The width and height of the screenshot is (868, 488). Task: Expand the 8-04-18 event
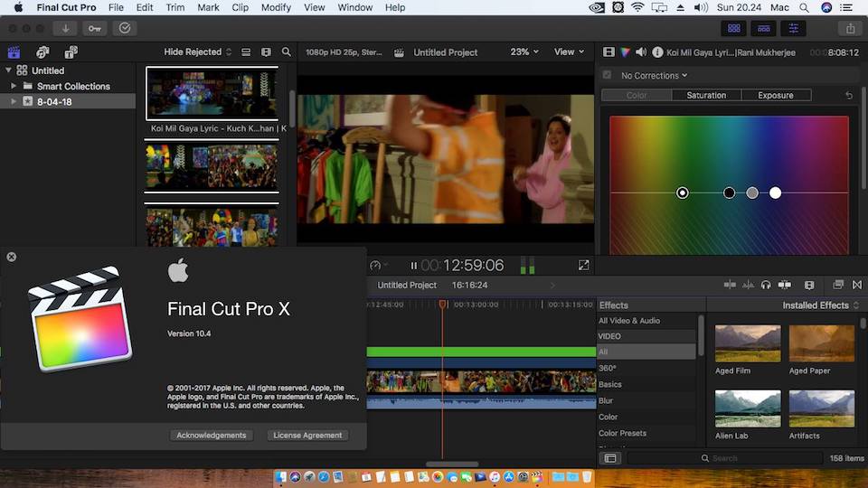(14, 101)
